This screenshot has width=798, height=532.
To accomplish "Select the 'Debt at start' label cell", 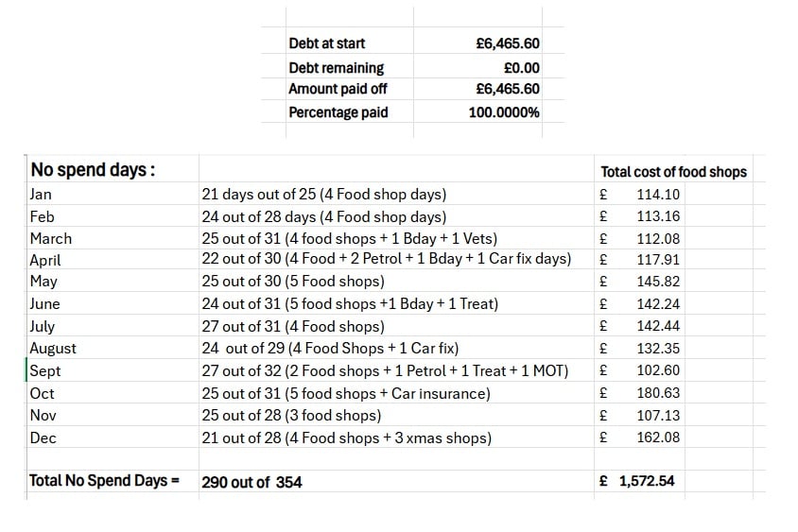I will [327, 43].
